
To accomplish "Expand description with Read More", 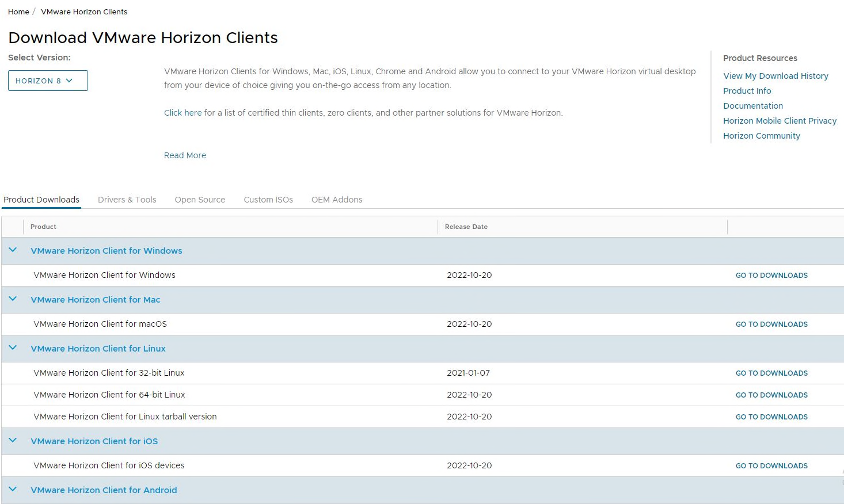I will click(x=185, y=155).
